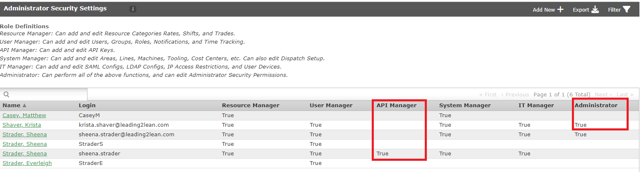Viewport: 644px width, 172px height.
Task: Jump to the First page link
Action: coord(488,95)
